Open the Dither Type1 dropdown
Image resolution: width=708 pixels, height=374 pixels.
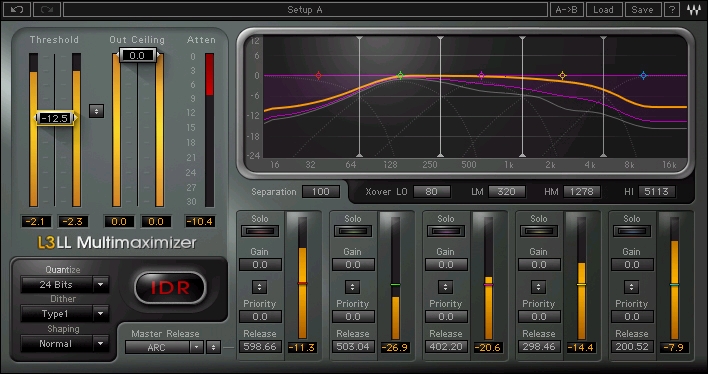65,313
